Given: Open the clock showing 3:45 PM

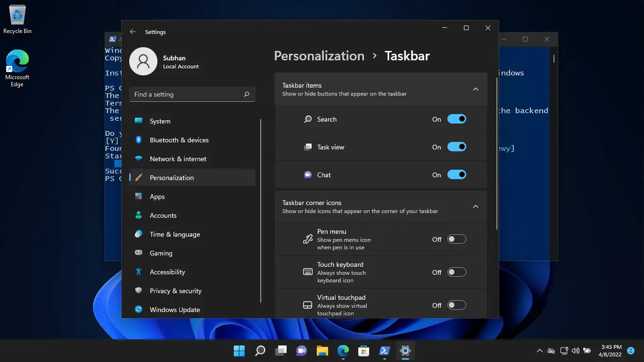Looking at the screenshot, I should coord(611,351).
